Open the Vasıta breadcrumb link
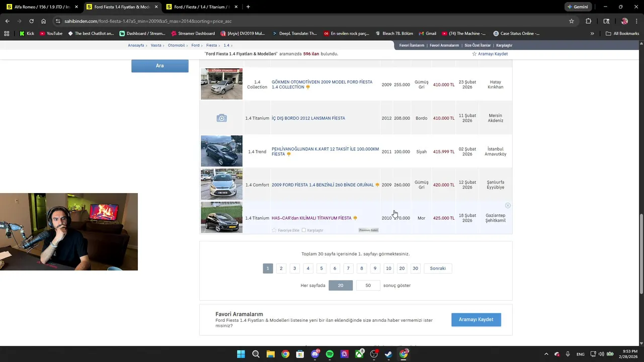 click(x=156, y=45)
